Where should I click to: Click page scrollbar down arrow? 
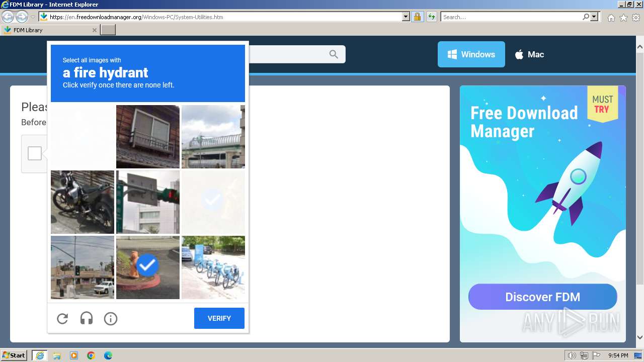point(639,337)
